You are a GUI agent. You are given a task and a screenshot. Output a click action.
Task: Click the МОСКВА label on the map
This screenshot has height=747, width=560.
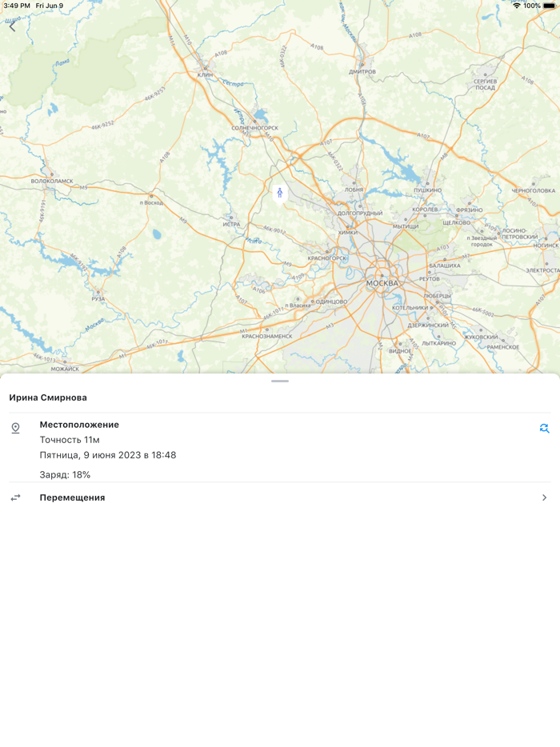click(382, 283)
